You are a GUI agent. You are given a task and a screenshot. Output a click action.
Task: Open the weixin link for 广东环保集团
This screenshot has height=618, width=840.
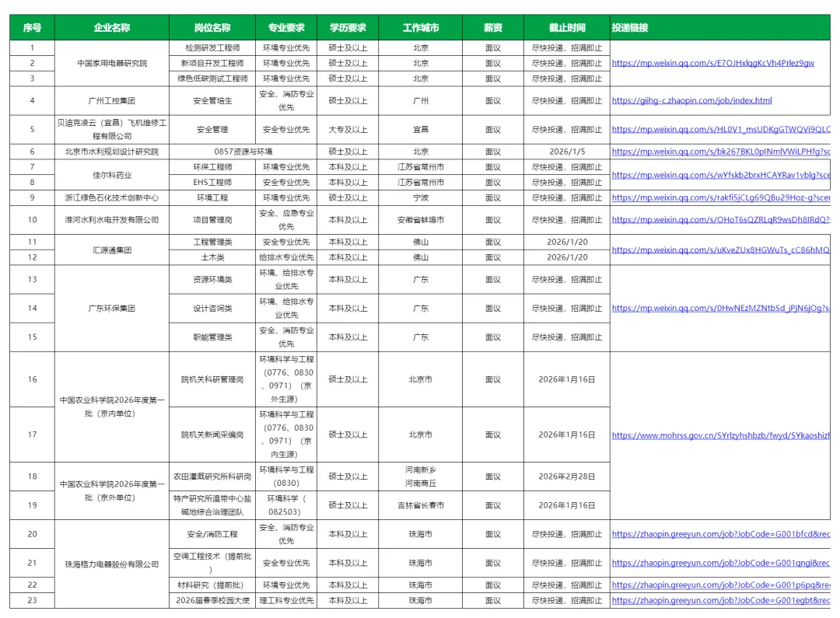(720, 309)
